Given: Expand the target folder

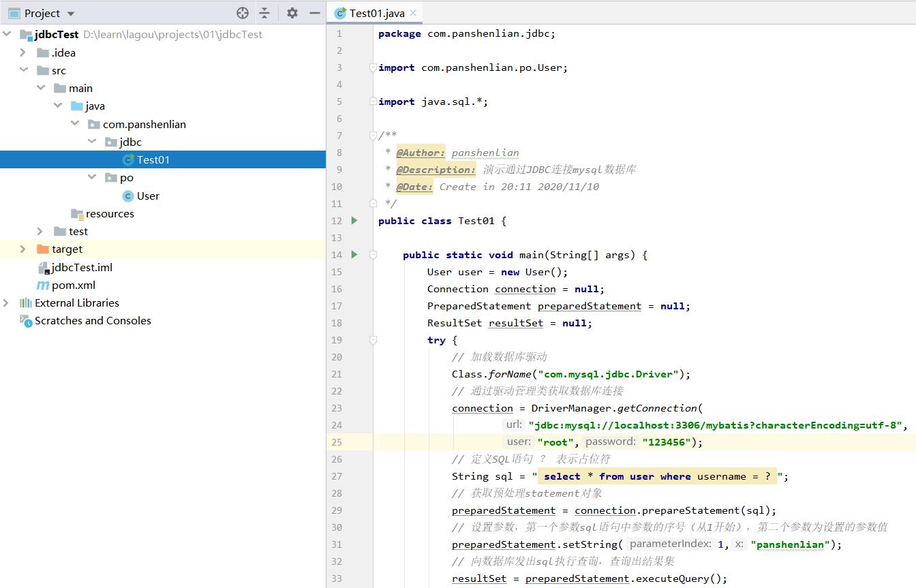Looking at the screenshot, I should tap(23, 249).
